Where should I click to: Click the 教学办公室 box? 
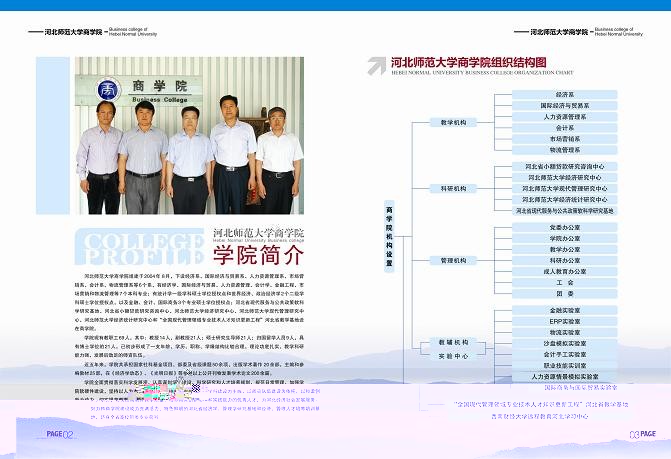564,249
